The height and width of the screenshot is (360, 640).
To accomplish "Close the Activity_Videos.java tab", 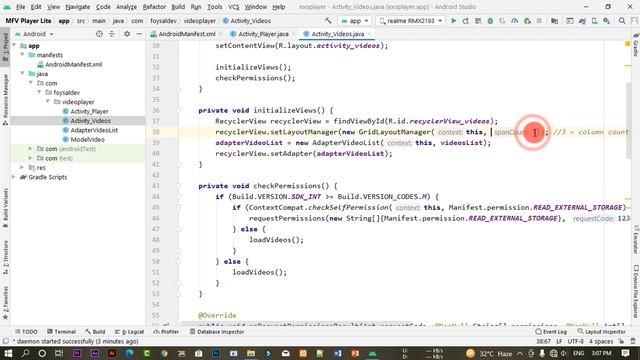I will [369, 34].
